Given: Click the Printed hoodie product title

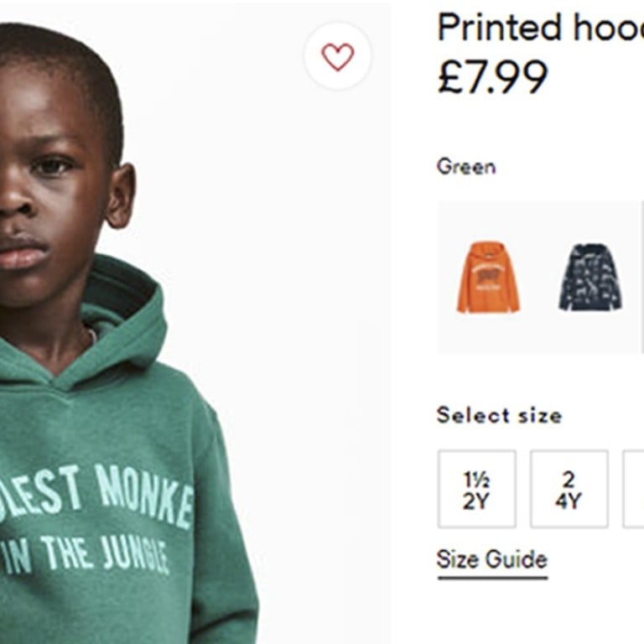Looking at the screenshot, I should (x=540, y=27).
